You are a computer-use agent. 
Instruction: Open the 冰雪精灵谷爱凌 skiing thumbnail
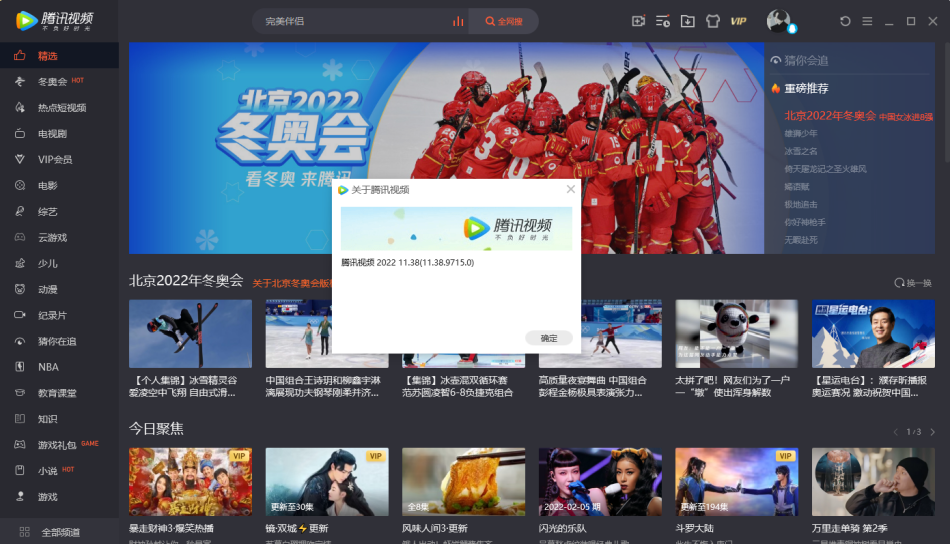pyautogui.click(x=190, y=333)
